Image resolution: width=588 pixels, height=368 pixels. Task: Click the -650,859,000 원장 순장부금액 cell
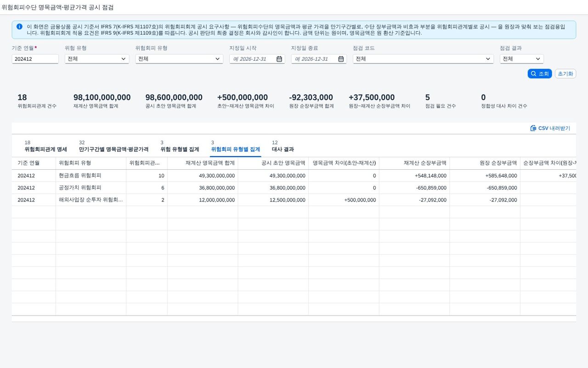pyautogui.click(x=485, y=188)
